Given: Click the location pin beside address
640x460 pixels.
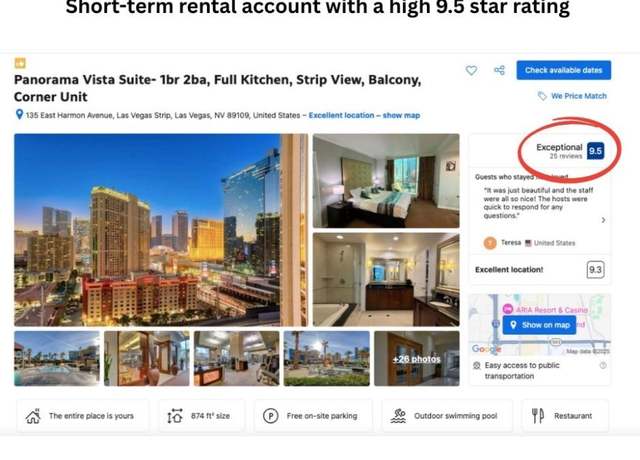Looking at the screenshot, I should tap(19, 114).
